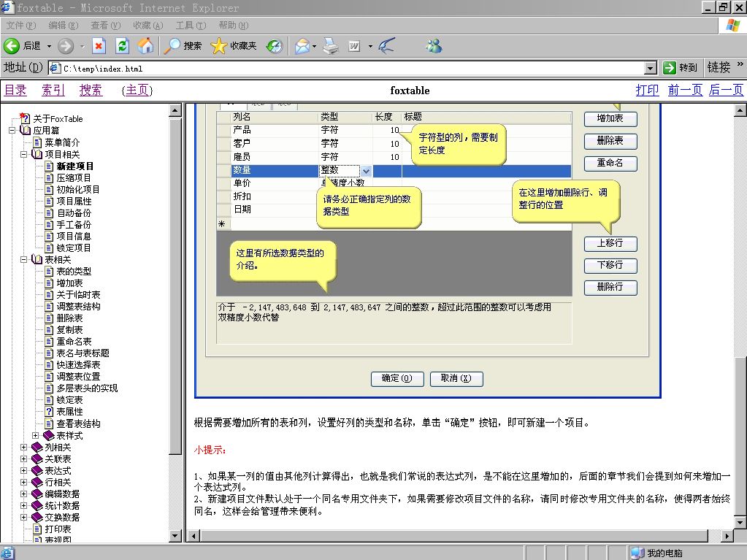Viewport: 747px width, 560px height.
Task: Click the open book icon beside 项目相关
Action: 37,154
